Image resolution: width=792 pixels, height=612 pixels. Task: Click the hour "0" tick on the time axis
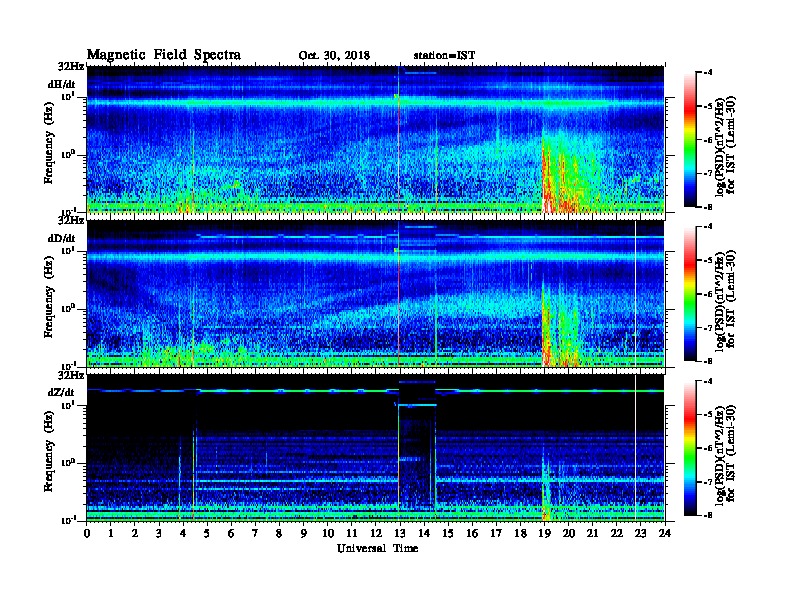(x=87, y=533)
